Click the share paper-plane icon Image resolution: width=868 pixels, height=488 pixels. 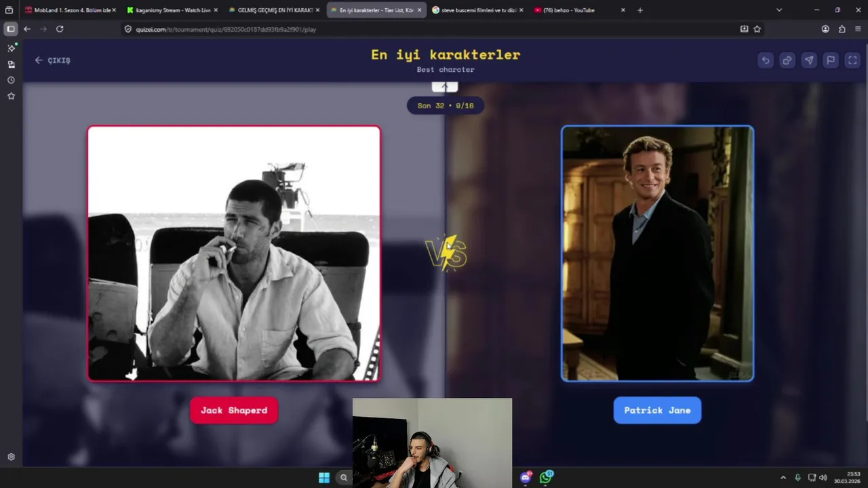pos(809,60)
